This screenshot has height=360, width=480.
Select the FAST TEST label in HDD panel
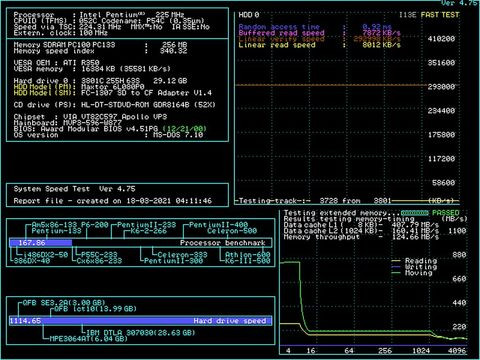tap(440, 15)
